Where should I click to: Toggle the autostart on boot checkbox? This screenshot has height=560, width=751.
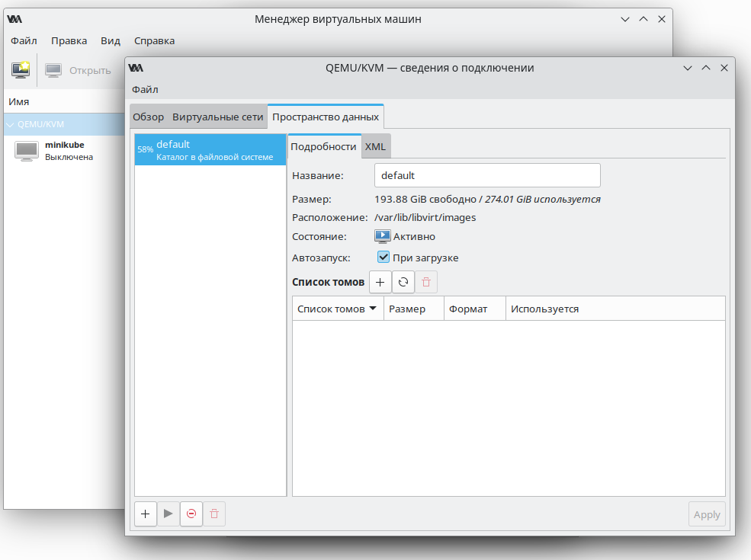point(384,258)
